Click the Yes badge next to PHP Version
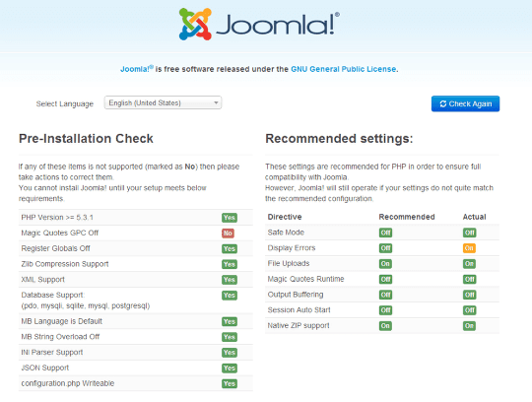532x402 pixels. click(230, 218)
